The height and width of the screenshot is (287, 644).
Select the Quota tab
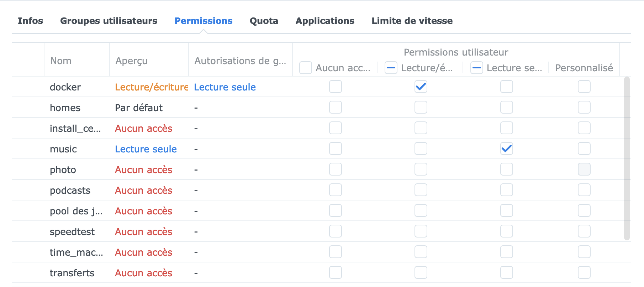click(264, 21)
